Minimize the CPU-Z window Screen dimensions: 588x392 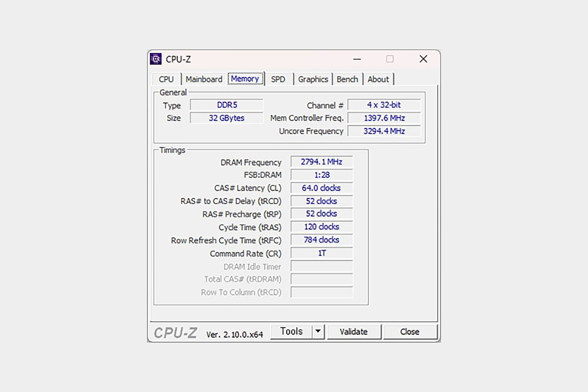357,59
